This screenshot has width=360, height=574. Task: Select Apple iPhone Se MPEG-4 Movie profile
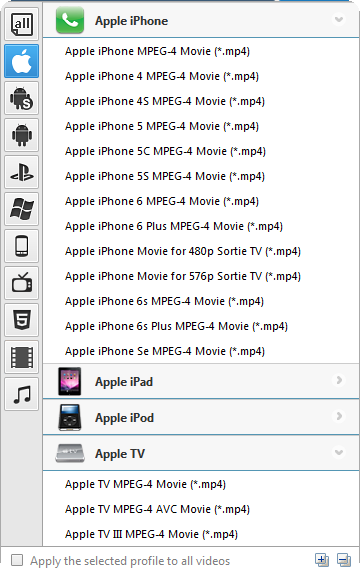164,351
